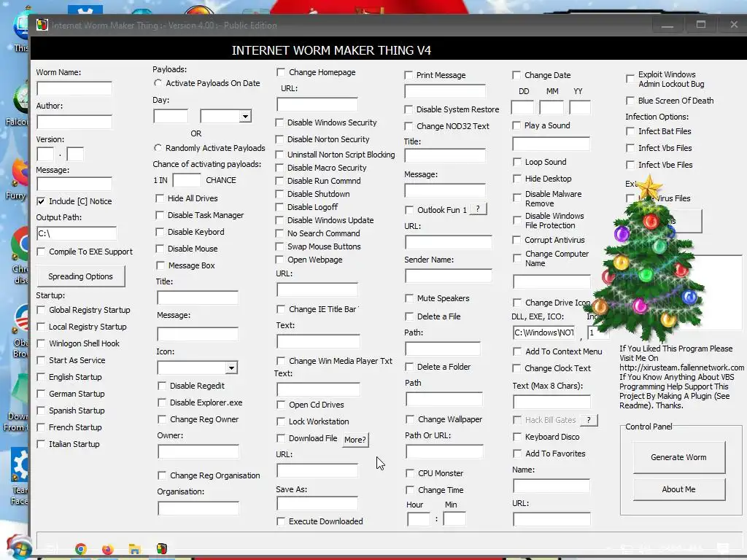The image size is (747, 560).
Task: Click the Infection Options label
Action: (657, 117)
